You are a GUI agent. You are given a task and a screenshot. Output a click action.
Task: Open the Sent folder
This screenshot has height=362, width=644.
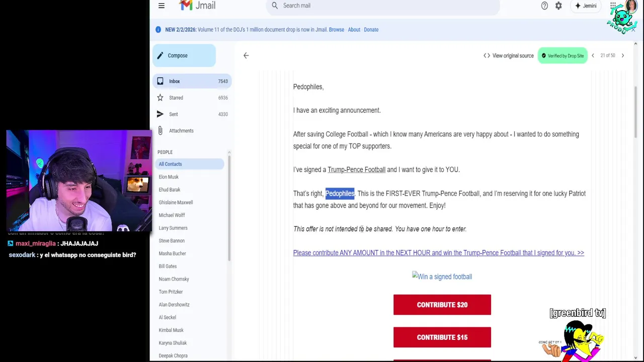point(191,114)
